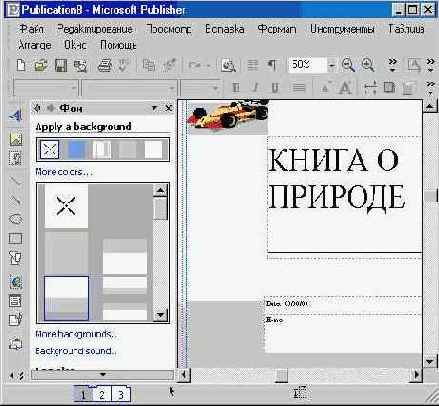Click the More colors link
The image size is (439, 406).
(x=64, y=172)
